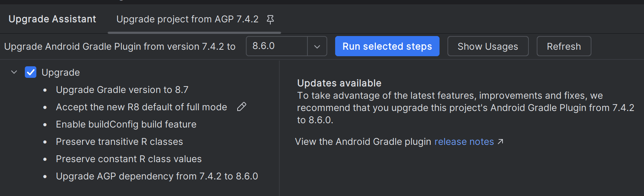Click the Show Usages button
644x196 pixels.
coord(487,46)
